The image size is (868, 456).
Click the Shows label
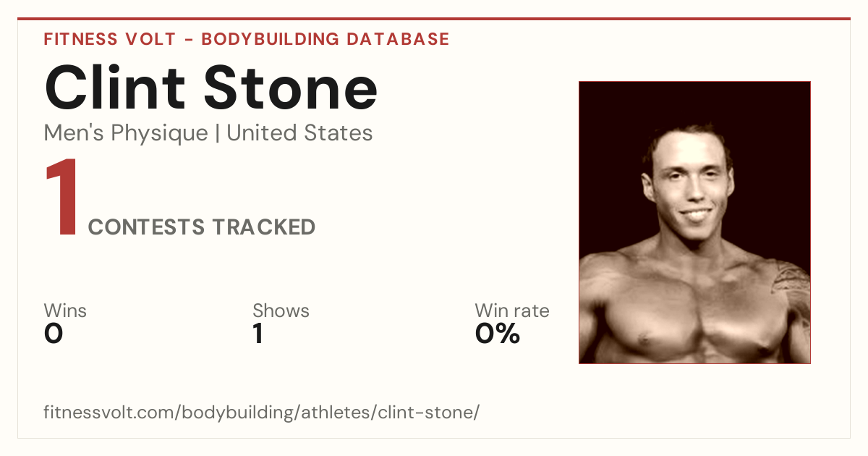pyautogui.click(x=281, y=311)
